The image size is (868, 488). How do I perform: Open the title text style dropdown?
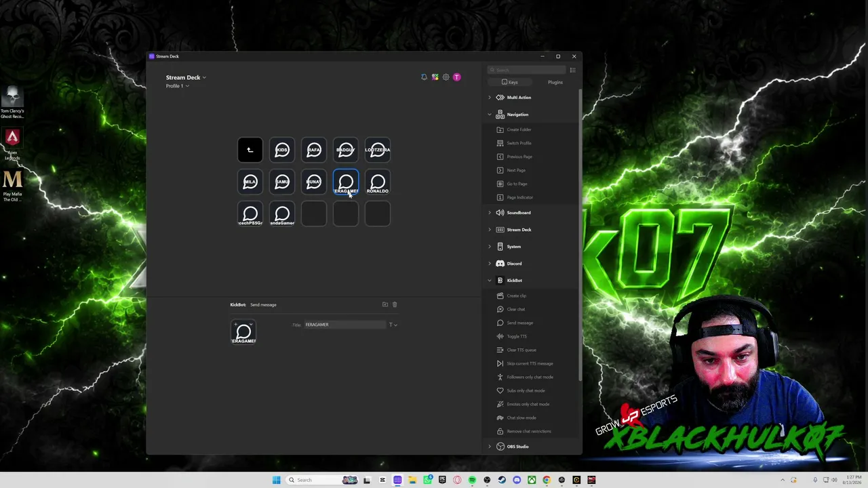pyautogui.click(x=393, y=325)
